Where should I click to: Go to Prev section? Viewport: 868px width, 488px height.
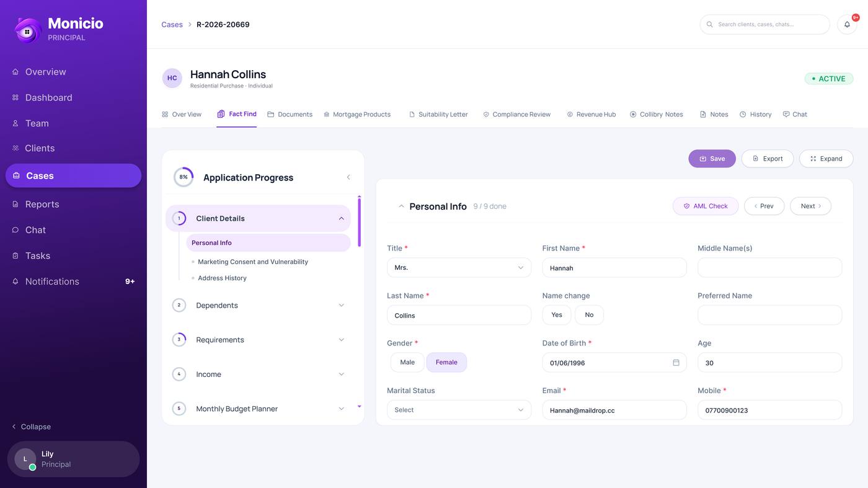(x=764, y=206)
